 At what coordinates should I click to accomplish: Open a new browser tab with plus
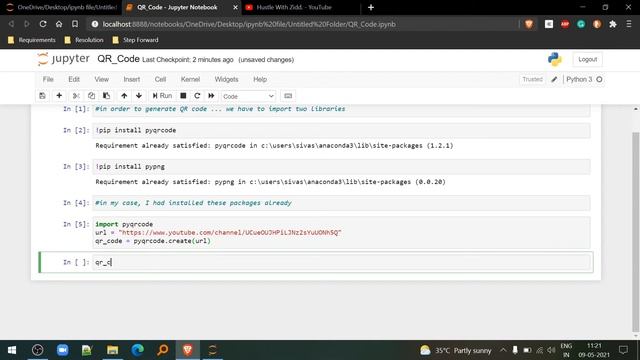(x=371, y=7)
